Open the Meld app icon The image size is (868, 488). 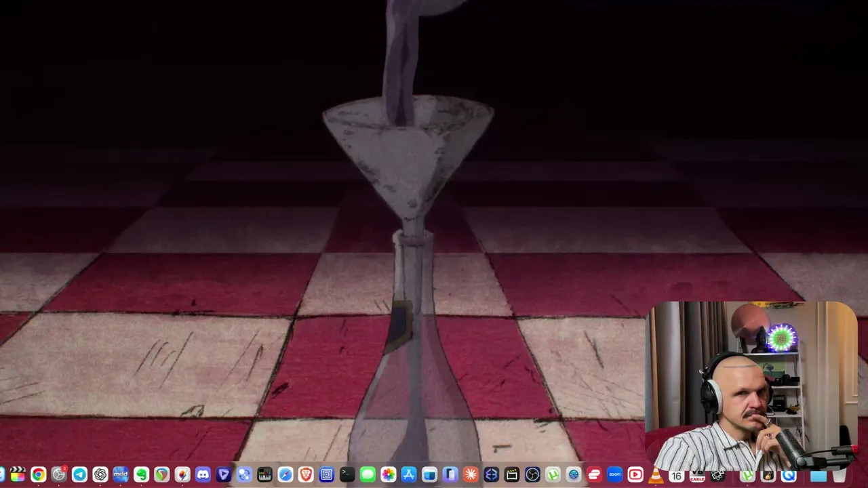[x=121, y=475]
